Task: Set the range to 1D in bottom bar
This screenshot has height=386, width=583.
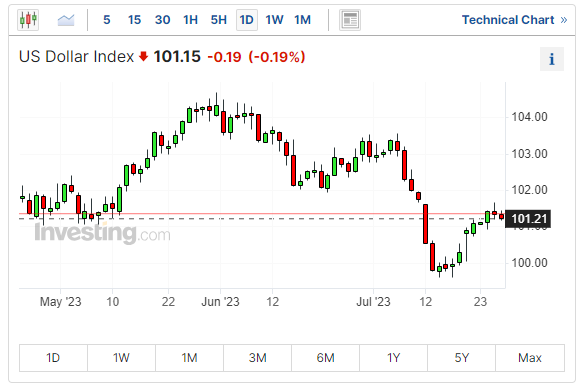Action: [x=53, y=358]
